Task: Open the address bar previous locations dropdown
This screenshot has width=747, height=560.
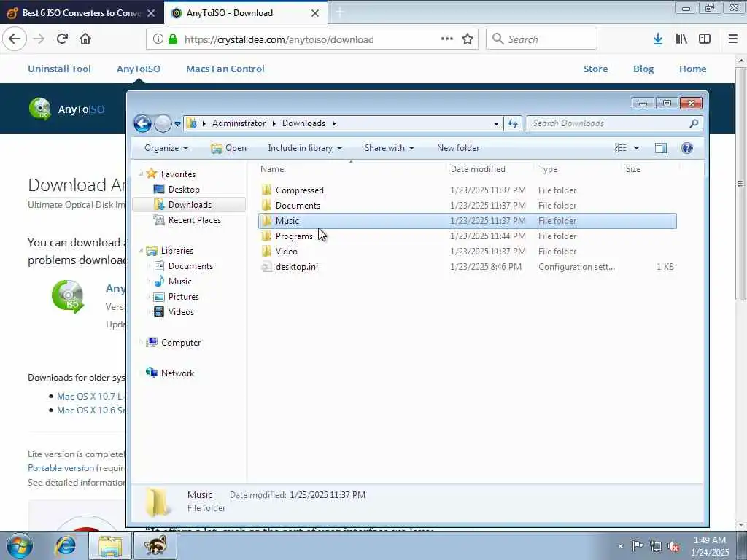Action: 496,123
